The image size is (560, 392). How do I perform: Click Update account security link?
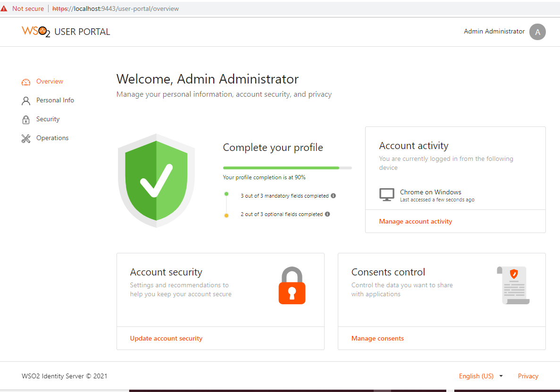coord(166,338)
